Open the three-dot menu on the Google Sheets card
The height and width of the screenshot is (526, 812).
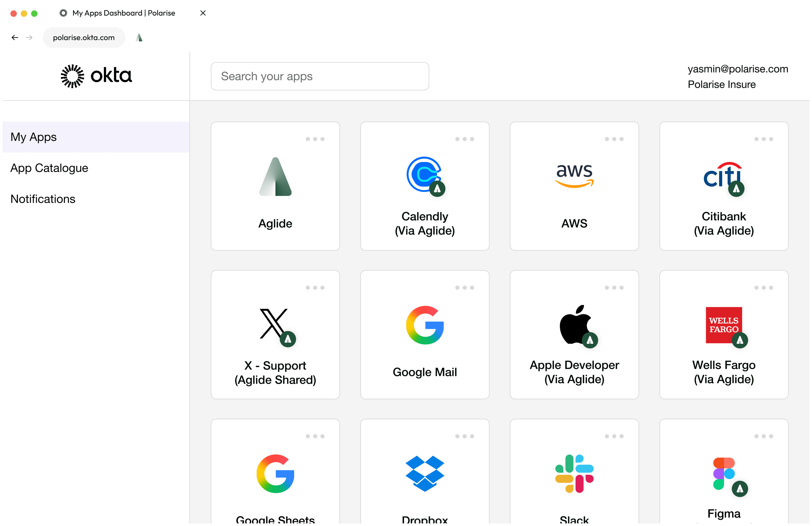click(x=315, y=436)
